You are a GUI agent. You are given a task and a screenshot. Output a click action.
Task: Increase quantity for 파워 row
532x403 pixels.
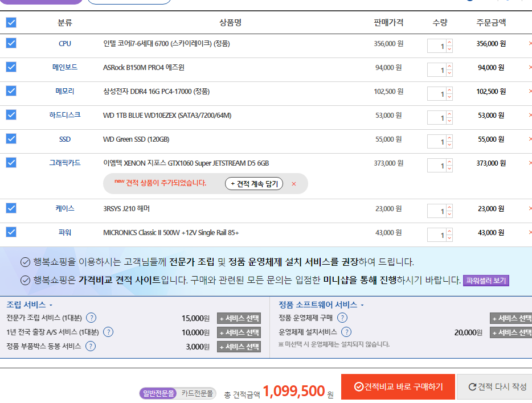point(449,232)
